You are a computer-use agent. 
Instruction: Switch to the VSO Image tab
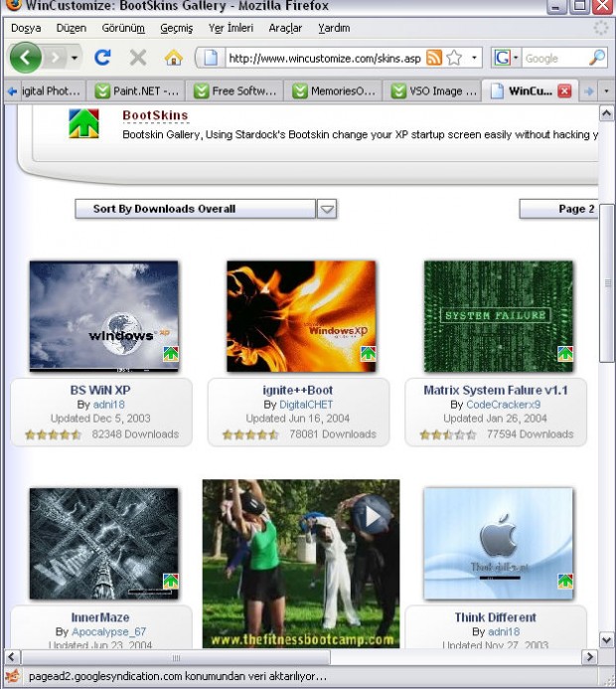point(432,90)
